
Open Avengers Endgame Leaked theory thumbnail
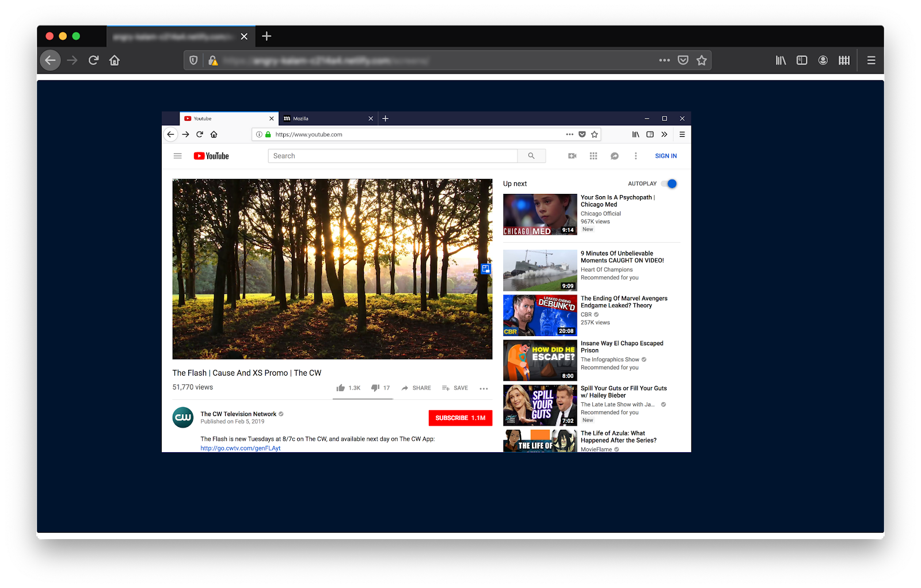pos(540,315)
